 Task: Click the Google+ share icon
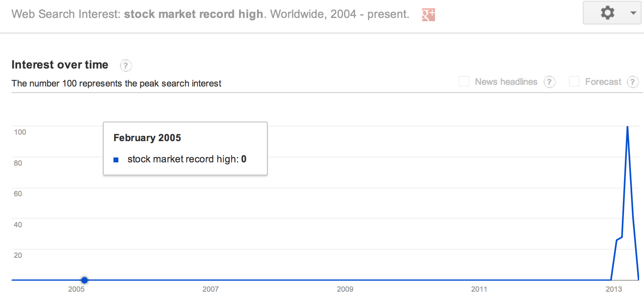click(x=428, y=15)
